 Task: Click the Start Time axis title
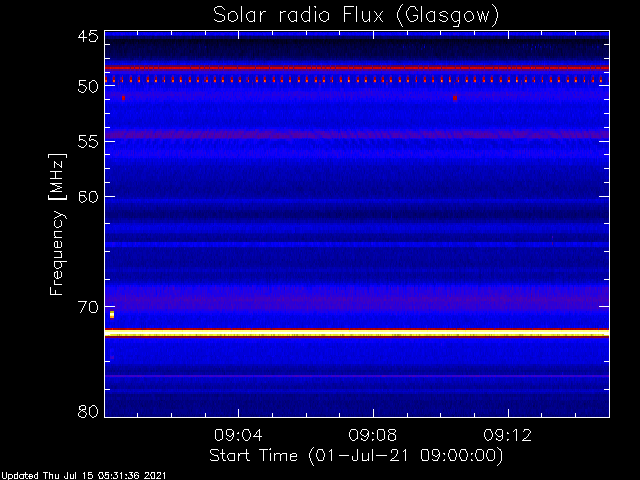(356, 456)
